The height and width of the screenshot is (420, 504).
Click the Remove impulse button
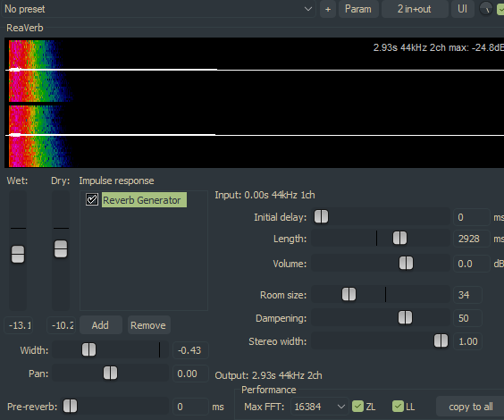tap(148, 325)
